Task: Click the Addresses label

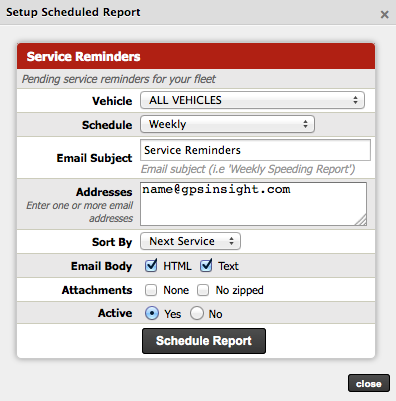Action: click(104, 192)
